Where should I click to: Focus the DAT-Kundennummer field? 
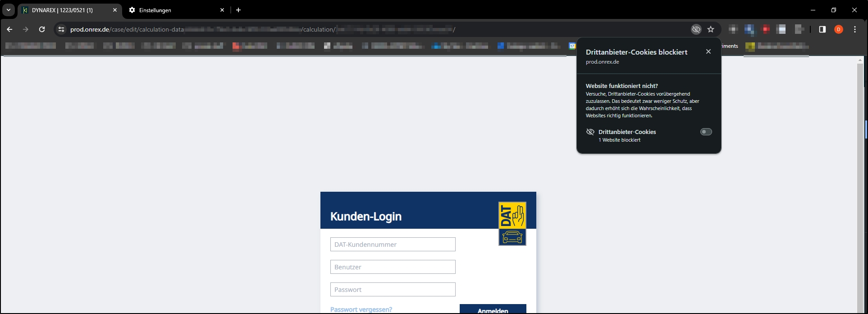click(x=393, y=245)
